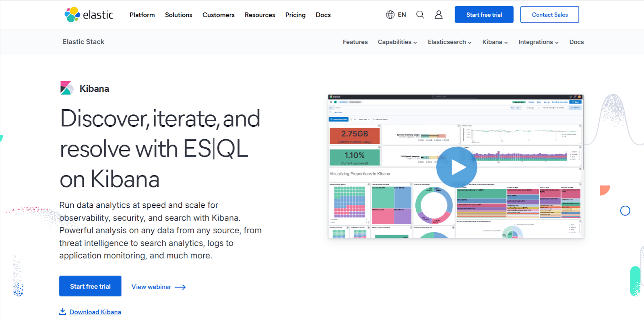Image resolution: width=644 pixels, height=320 pixels.
Task: Go to Features in the sub-navigation
Action: (355, 42)
